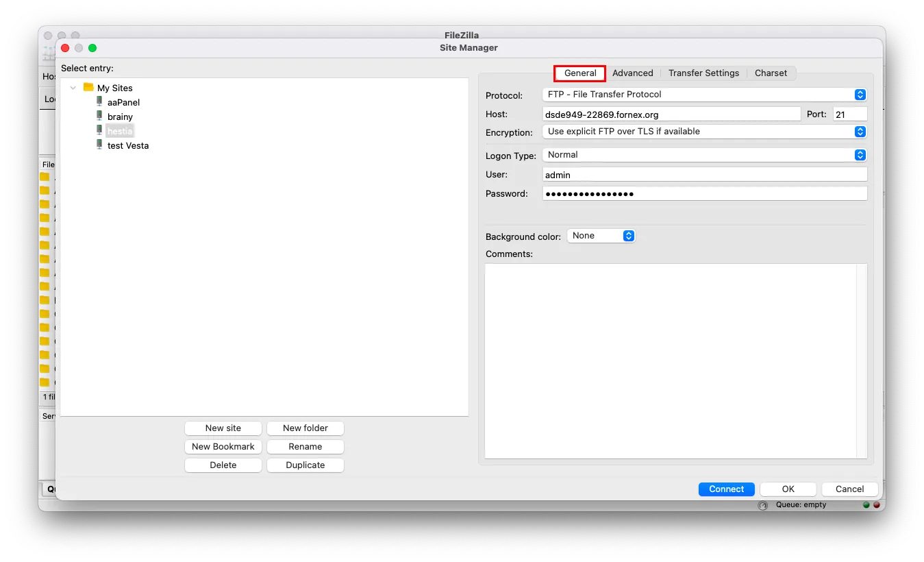Image resolution: width=924 pixels, height=562 pixels.
Task: Open the Logon Type dropdown
Action: [x=704, y=155]
